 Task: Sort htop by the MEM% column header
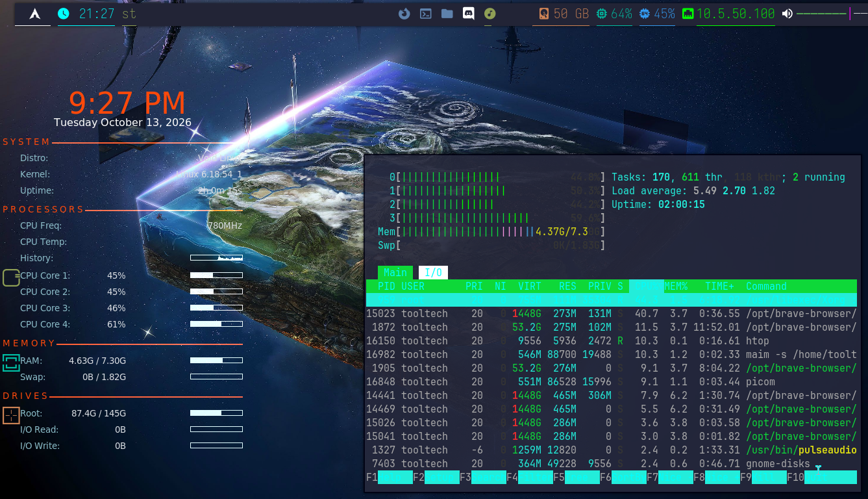click(676, 286)
